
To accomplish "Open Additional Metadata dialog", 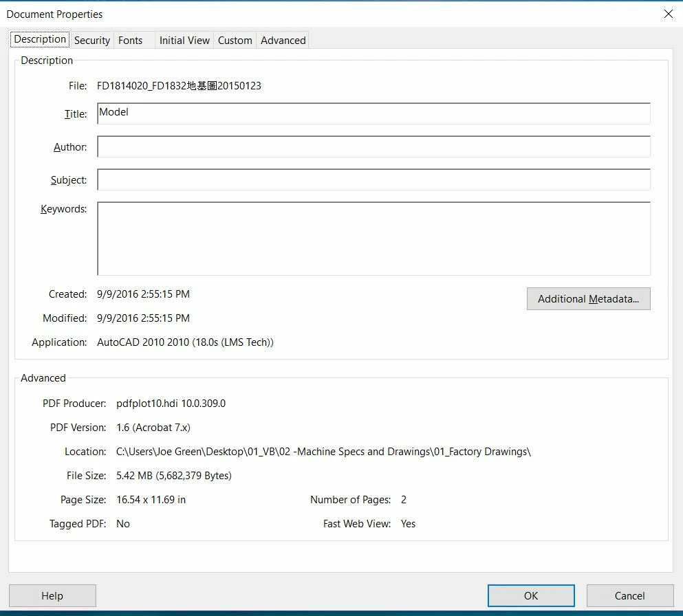I will [x=589, y=298].
